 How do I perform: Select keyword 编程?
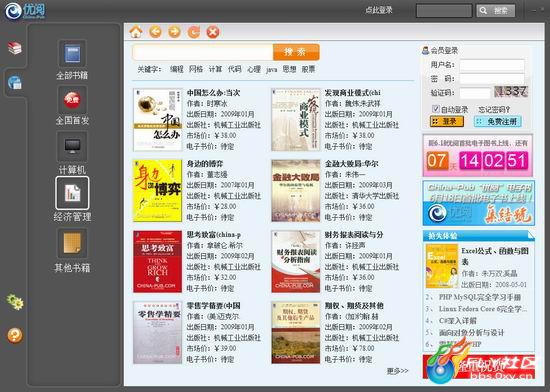click(x=177, y=69)
